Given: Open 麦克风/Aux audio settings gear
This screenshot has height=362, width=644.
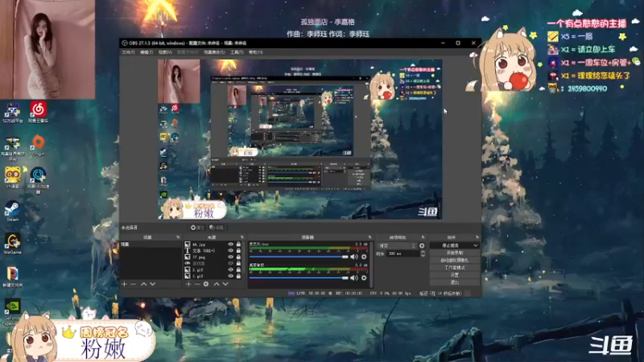Looking at the screenshot, I should pyautogui.click(x=364, y=257).
